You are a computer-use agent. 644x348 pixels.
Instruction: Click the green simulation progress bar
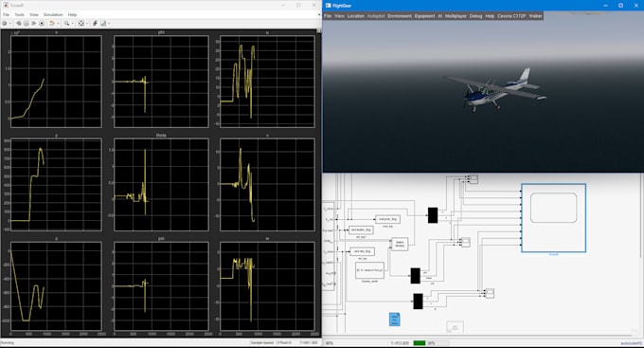pos(420,343)
